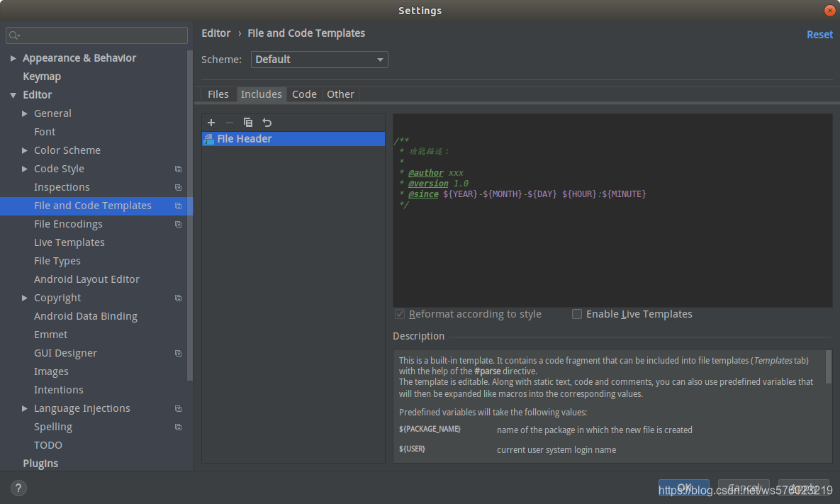Open Inspections settings
Viewport: 840px width, 504px height.
62,187
